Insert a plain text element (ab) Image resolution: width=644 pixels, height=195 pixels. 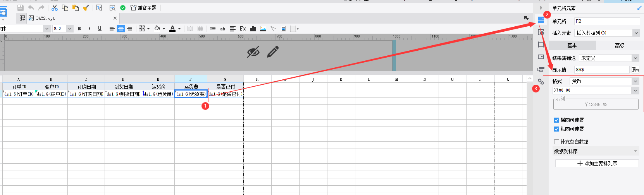(x=223, y=29)
